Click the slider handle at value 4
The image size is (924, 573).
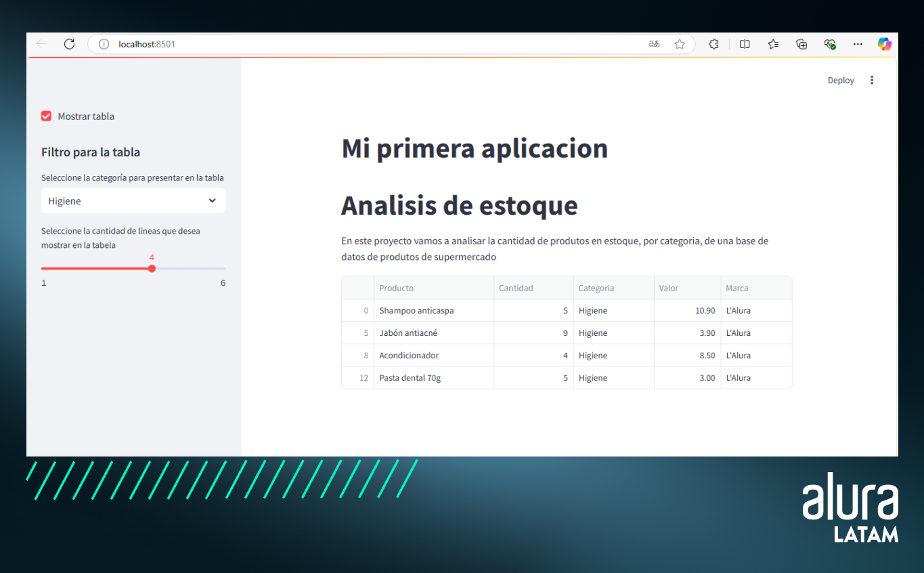(152, 268)
